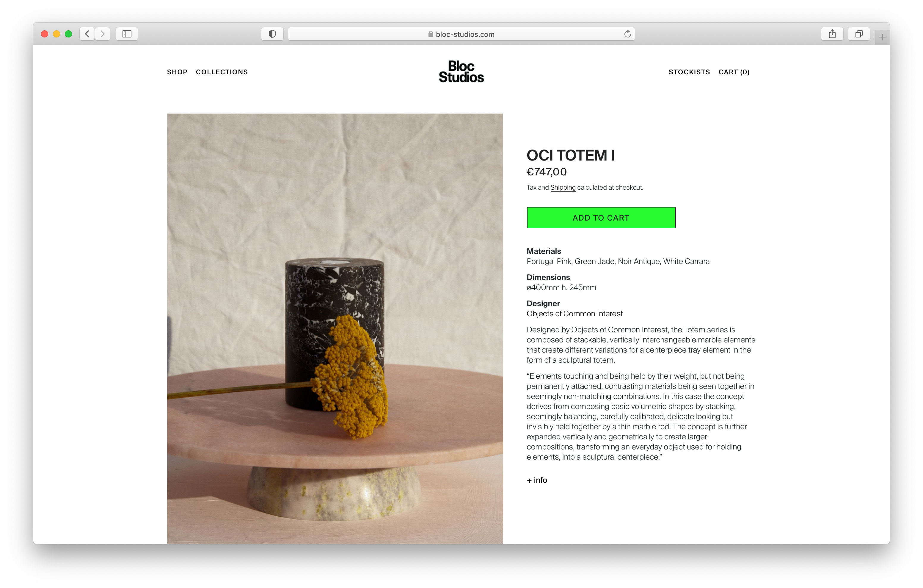Open the SHOP menu item

(x=177, y=72)
